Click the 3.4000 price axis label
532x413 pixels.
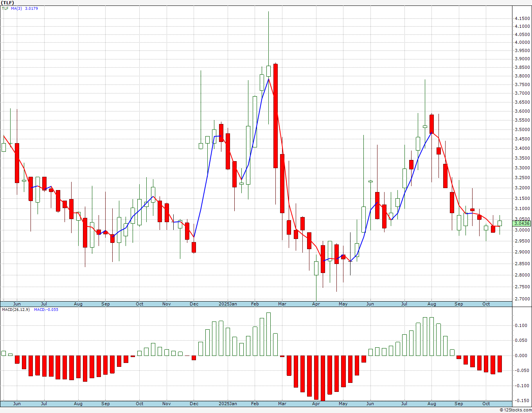pos(523,149)
